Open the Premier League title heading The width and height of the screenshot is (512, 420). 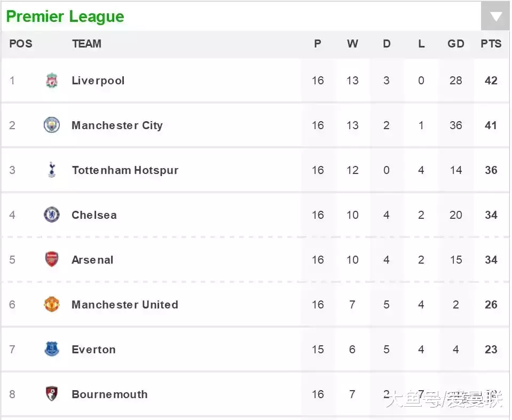[x=65, y=17]
